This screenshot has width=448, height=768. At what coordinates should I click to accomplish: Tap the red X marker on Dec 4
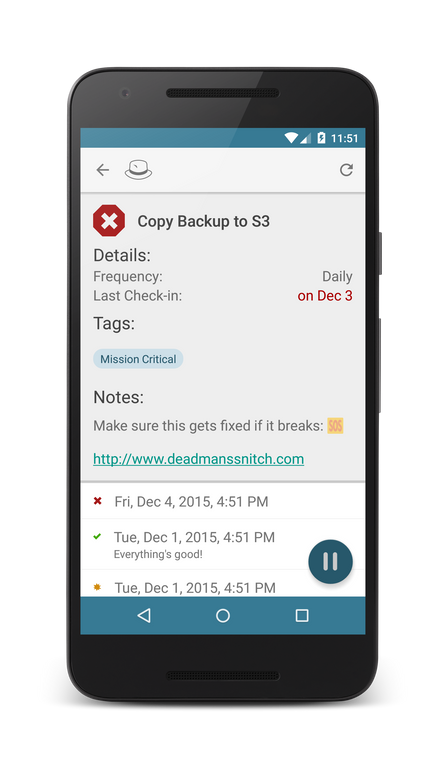coord(97,501)
